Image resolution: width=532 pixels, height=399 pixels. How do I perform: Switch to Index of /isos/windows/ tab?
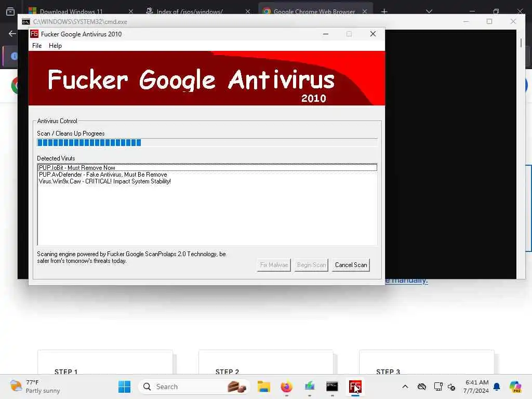click(189, 11)
